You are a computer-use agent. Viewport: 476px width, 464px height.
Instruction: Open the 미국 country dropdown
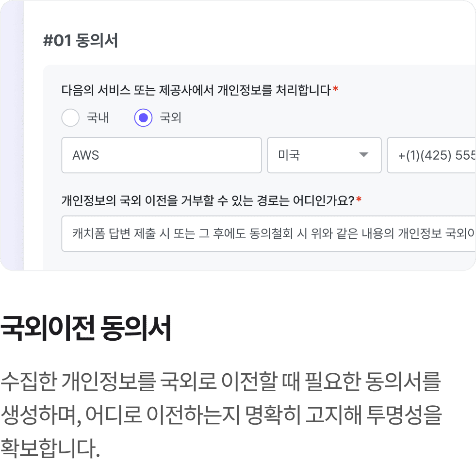[x=324, y=155]
